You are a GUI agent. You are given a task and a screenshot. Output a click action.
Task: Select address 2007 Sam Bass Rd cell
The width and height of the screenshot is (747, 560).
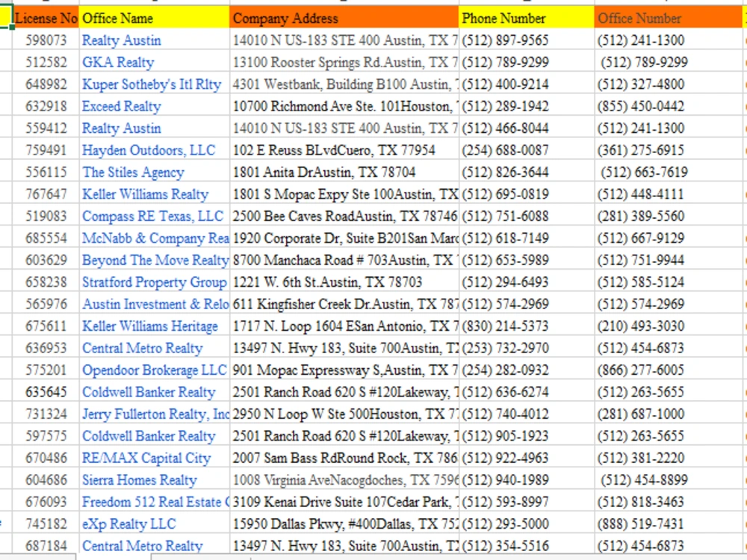click(x=344, y=458)
